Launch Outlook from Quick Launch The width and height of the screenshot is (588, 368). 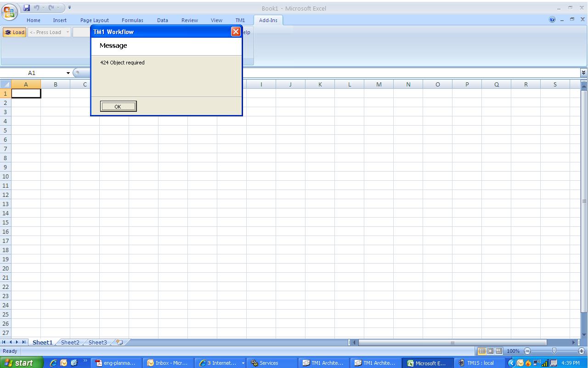(x=64, y=363)
